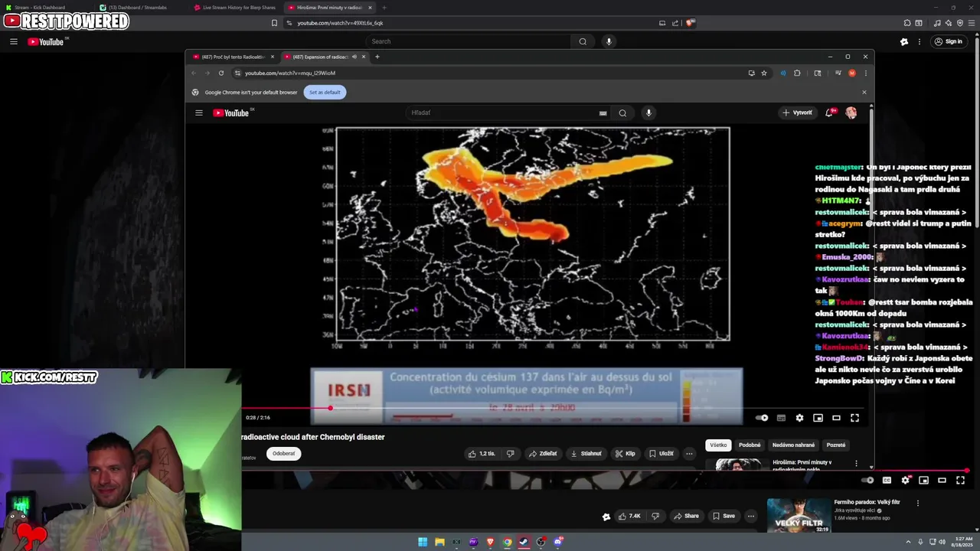
Task: Toggle subtitles in Chernobyl video player
Action: pyautogui.click(x=781, y=418)
